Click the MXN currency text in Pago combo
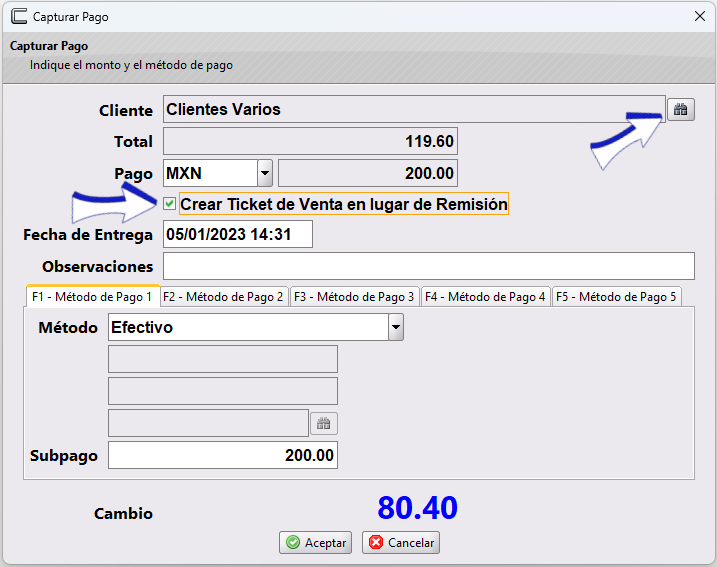 (184, 173)
